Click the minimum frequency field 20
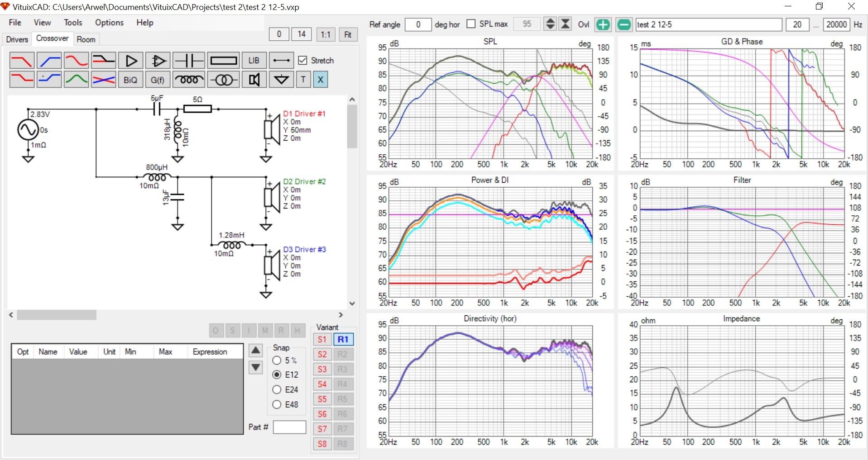This screenshot has width=868, height=460. click(x=797, y=24)
